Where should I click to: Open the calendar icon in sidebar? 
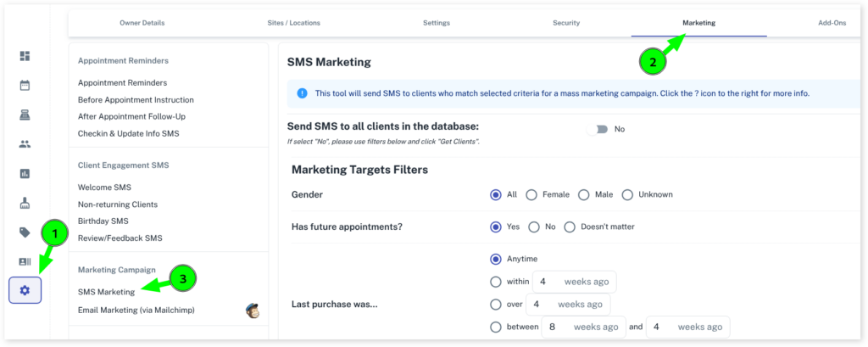[x=25, y=86]
